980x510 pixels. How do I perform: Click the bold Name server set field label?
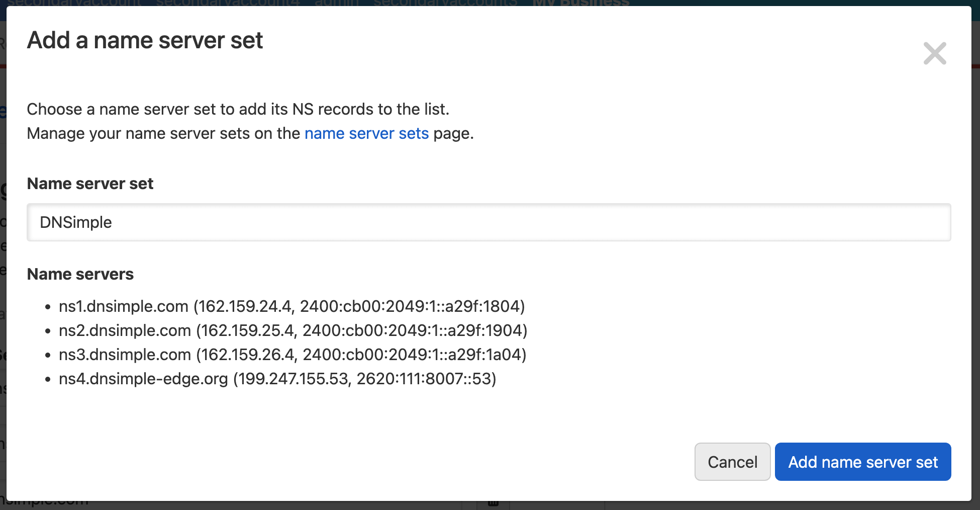pos(90,184)
